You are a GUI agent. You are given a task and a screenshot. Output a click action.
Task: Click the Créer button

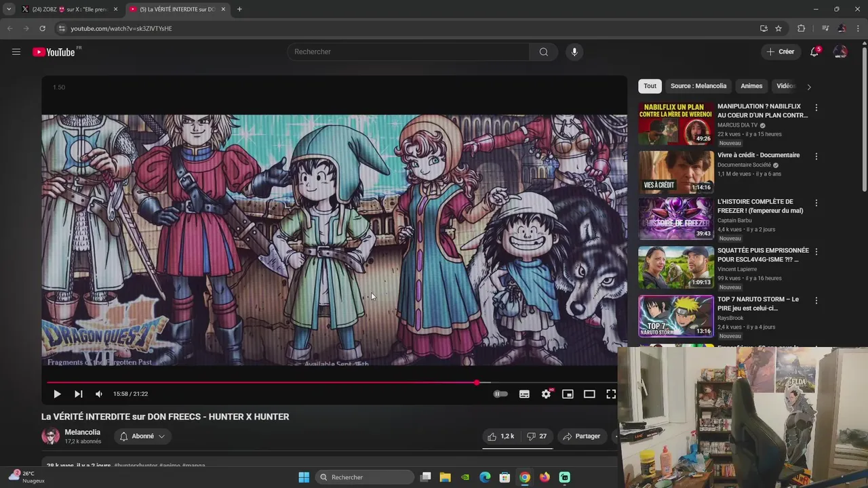(x=780, y=52)
